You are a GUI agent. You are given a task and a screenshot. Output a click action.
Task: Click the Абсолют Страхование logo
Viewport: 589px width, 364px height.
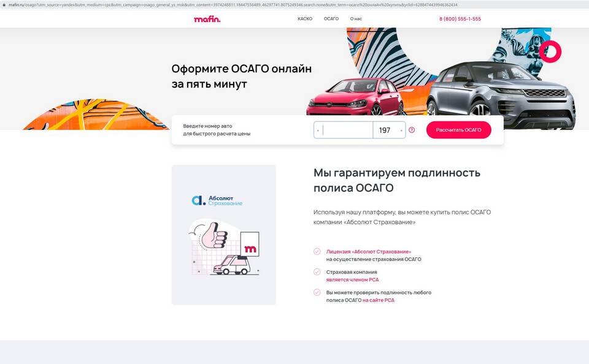click(217, 200)
